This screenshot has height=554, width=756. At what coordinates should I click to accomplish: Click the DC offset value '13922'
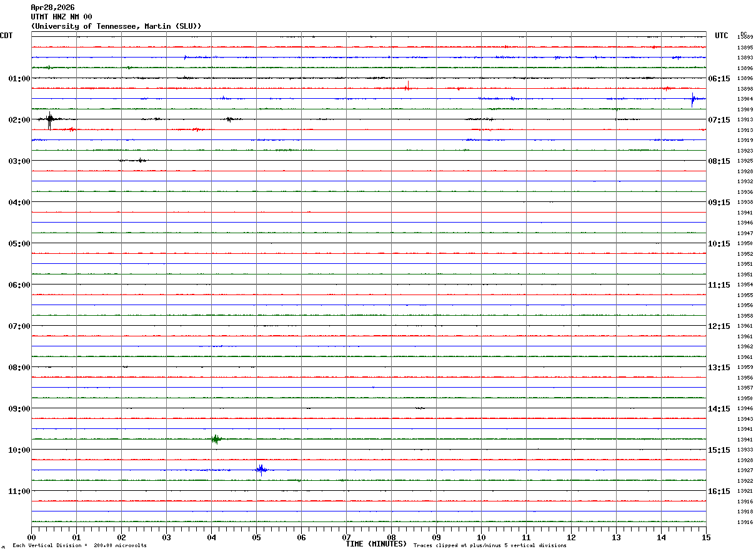click(x=745, y=481)
